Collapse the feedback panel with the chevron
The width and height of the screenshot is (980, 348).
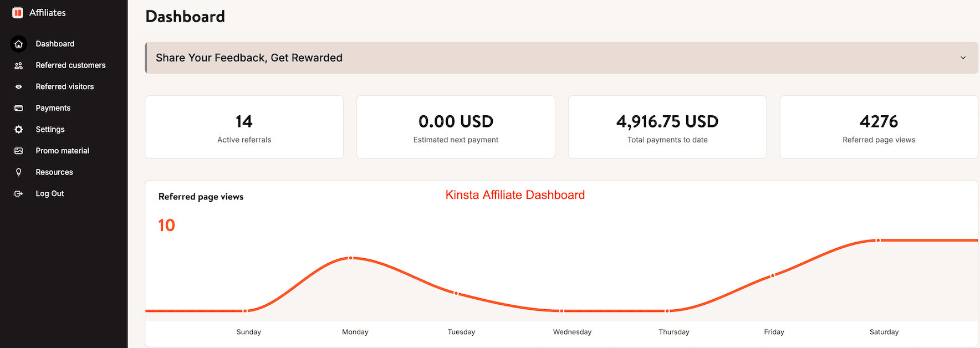(963, 58)
